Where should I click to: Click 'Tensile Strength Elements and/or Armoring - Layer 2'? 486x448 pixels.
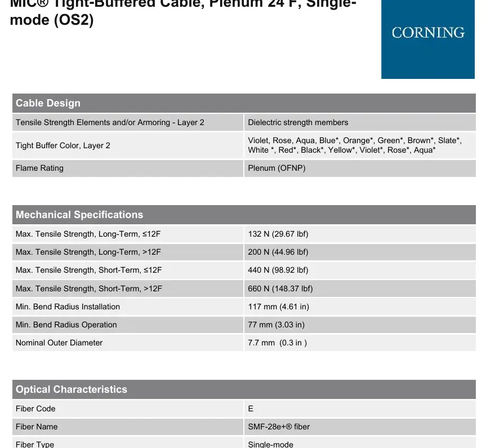110,122
